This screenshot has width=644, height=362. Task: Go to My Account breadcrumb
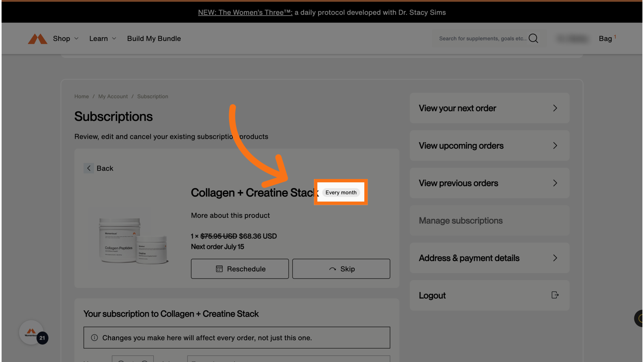tap(113, 97)
